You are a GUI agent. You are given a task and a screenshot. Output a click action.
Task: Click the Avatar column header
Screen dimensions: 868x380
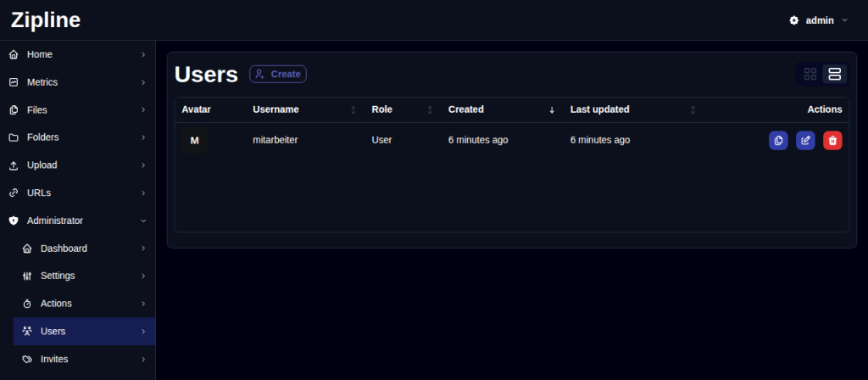196,109
